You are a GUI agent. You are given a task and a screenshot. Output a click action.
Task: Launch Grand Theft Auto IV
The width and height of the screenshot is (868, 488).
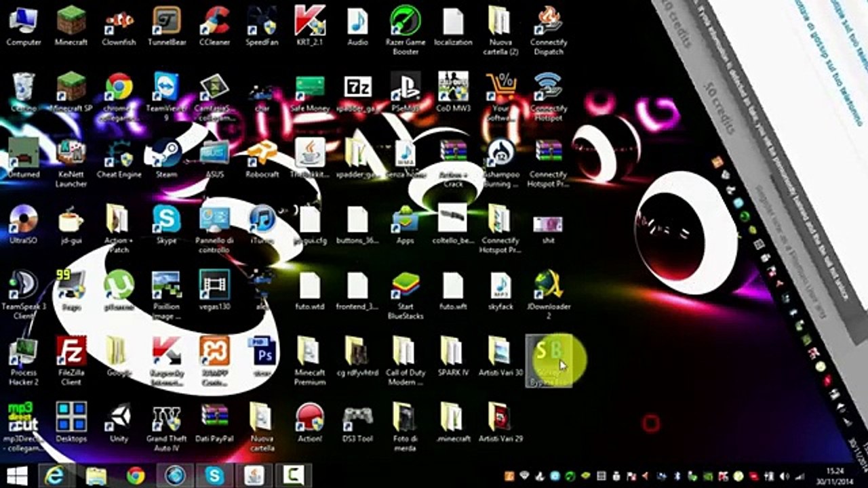click(x=166, y=428)
